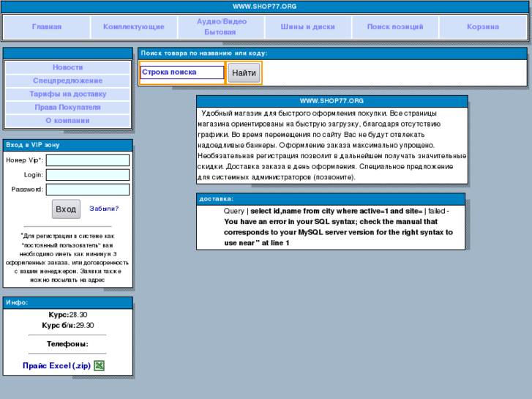Click the доставка: panel header
Image resolution: width=532 pixels, height=399 pixels.
[331, 199]
